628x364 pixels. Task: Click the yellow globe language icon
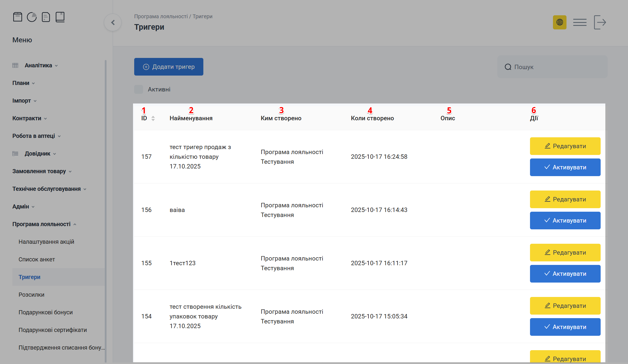point(559,22)
